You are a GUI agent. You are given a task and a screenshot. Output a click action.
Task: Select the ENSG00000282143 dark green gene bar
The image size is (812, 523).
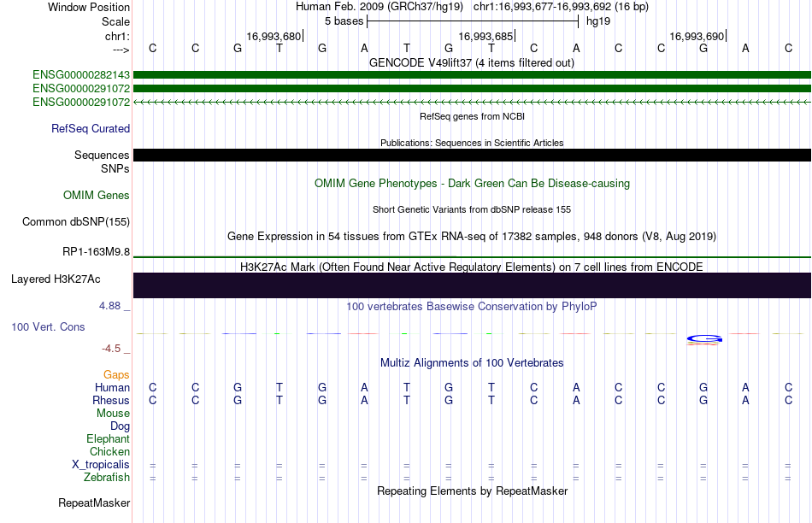pos(472,75)
